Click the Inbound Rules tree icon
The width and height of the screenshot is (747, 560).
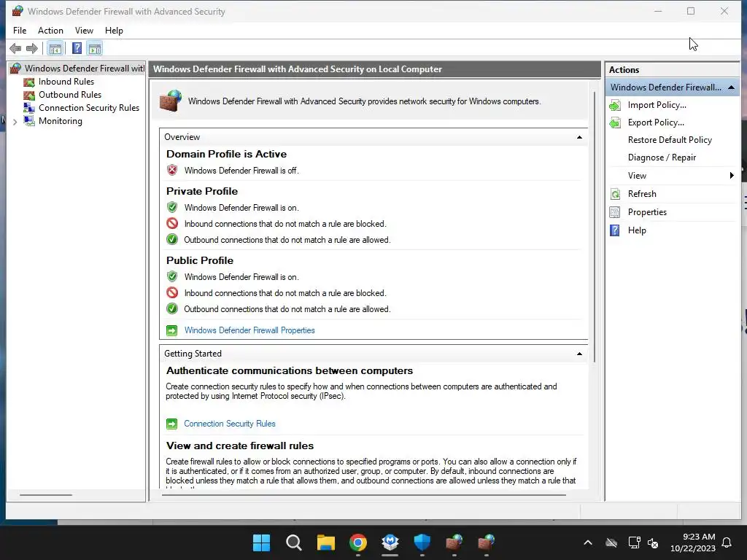[x=29, y=82]
